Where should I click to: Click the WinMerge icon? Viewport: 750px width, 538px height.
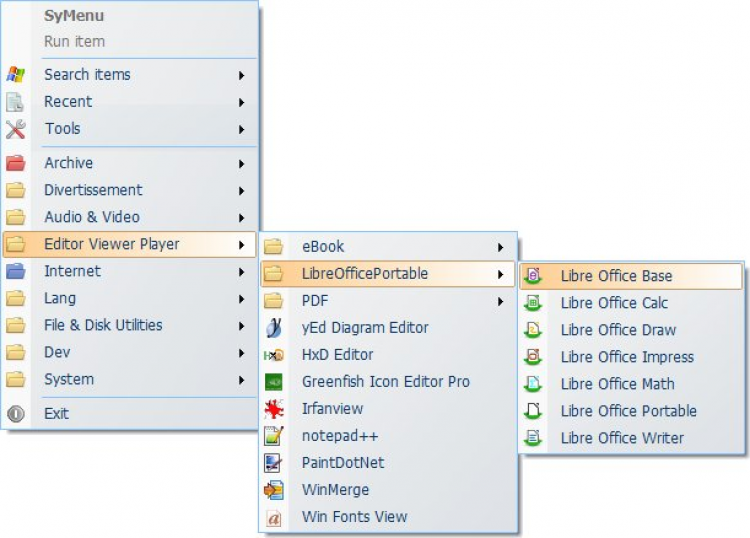(273, 490)
